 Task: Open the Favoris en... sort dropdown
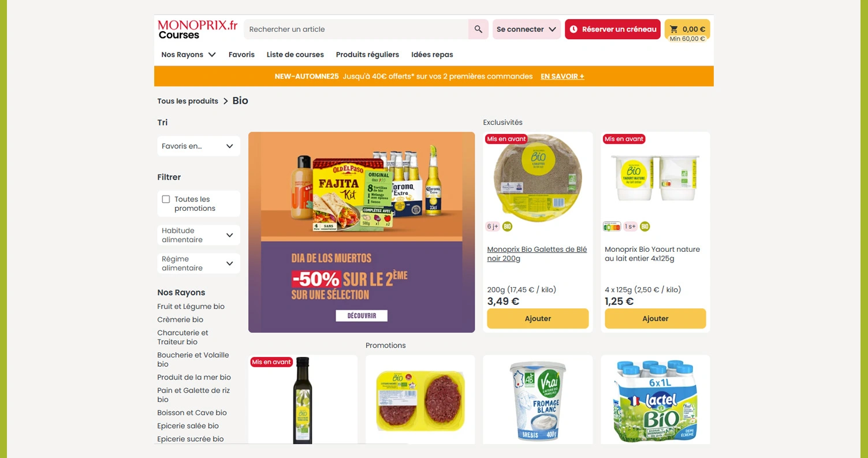[199, 146]
